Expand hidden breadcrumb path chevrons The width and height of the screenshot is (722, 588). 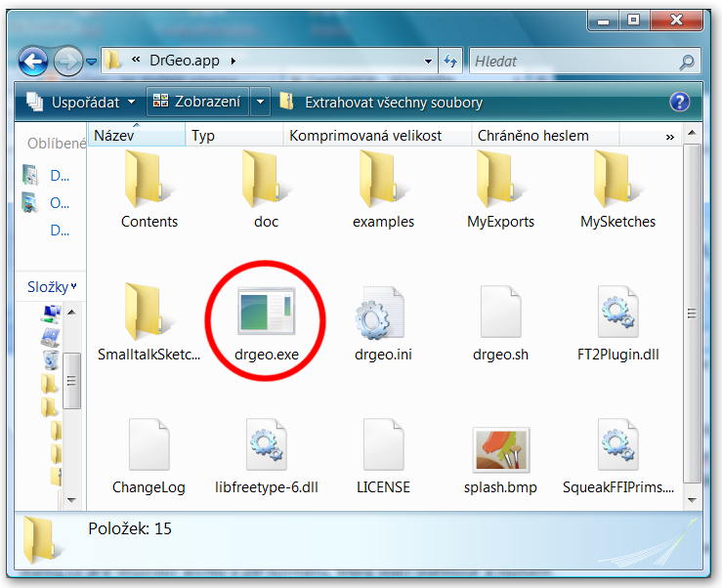(136, 60)
